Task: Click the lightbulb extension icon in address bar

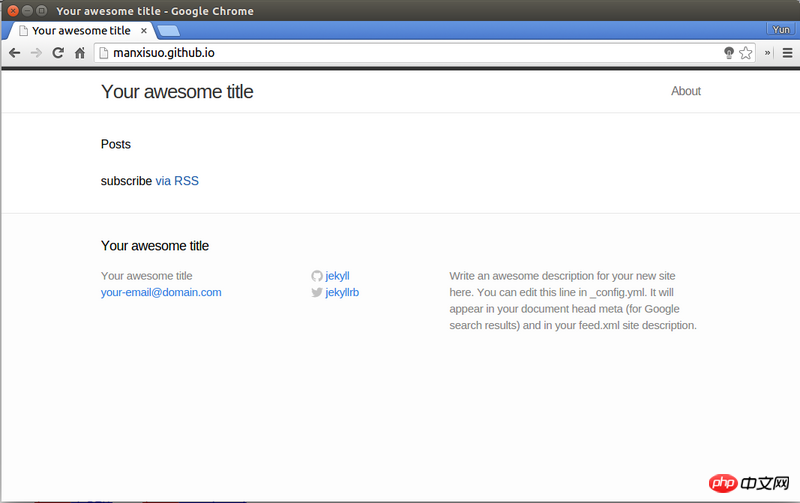Action: coord(729,53)
